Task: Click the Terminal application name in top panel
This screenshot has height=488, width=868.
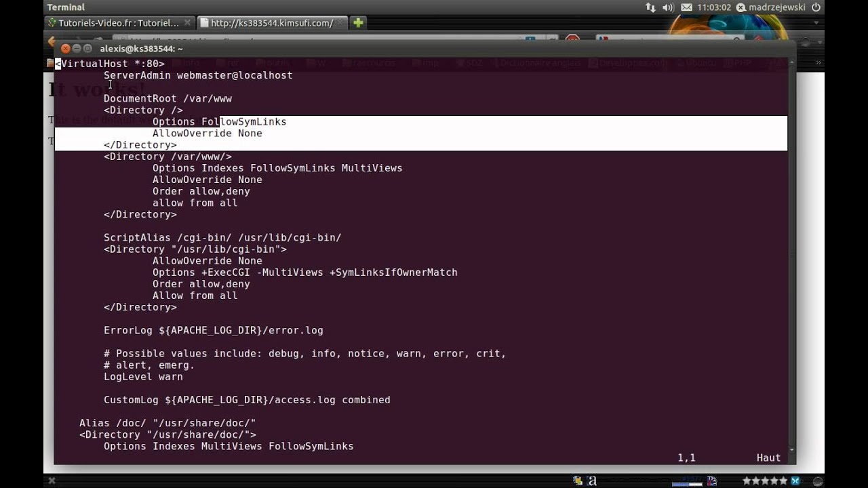Action: tap(66, 7)
